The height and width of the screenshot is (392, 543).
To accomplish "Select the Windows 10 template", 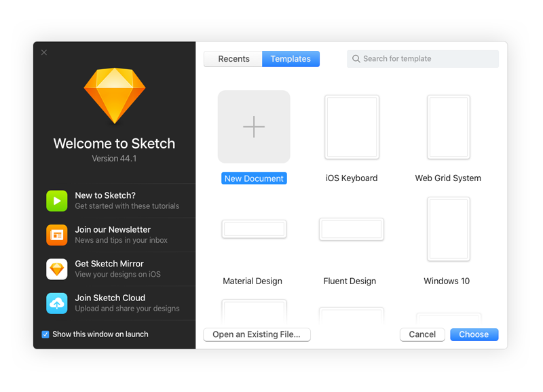I will [x=448, y=229].
